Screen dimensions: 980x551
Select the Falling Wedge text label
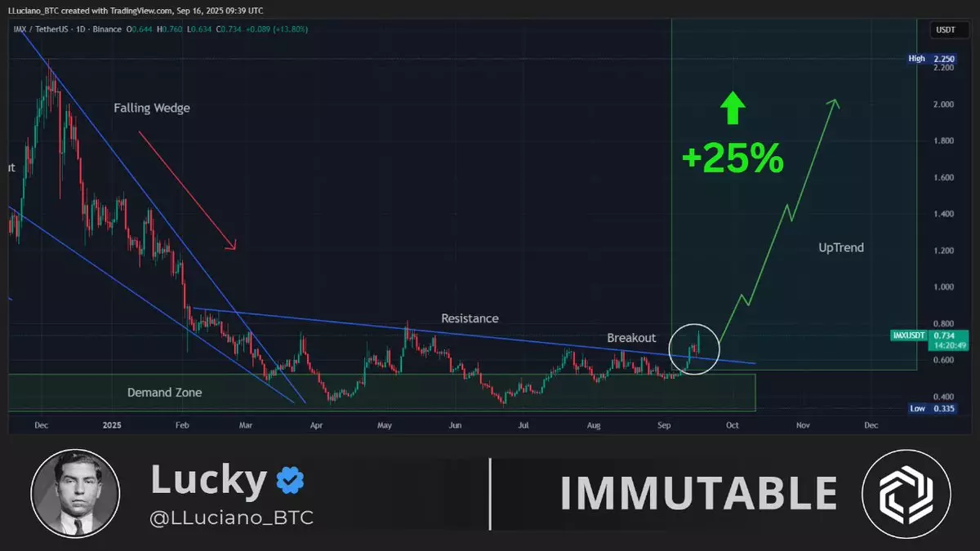152,108
